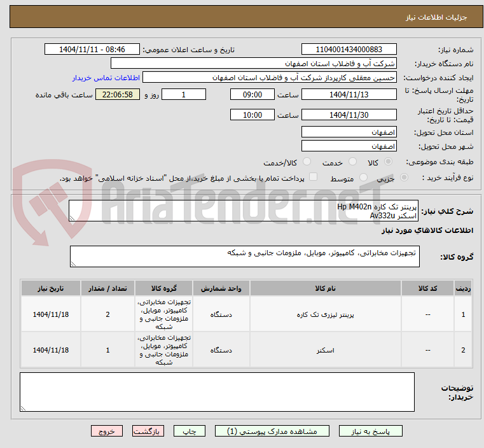Click the announcement date field 1404/11/11 - 08:46
The width and height of the screenshot is (484, 448).
point(92,50)
